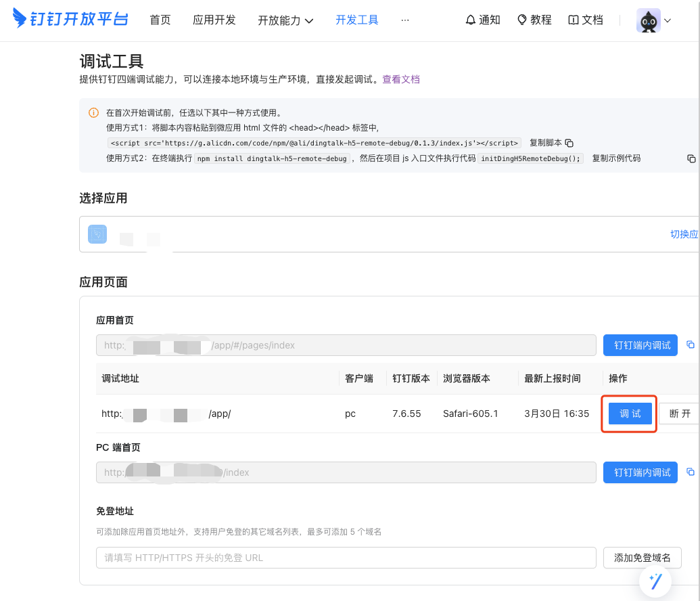The width and height of the screenshot is (700, 601).
Task: Click 钉钉端内调试 button for PC 端首页
Action: tap(640, 472)
